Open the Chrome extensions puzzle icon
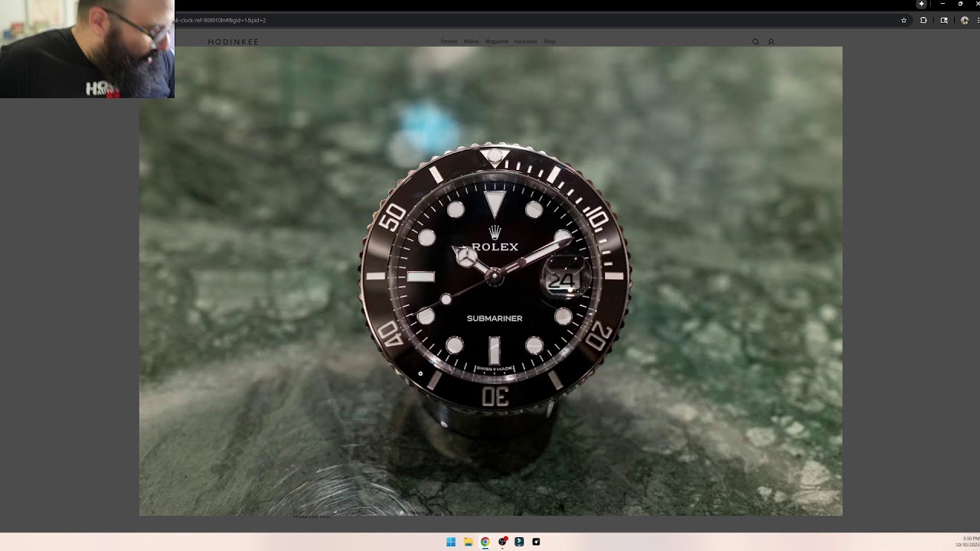 pyautogui.click(x=923, y=21)
